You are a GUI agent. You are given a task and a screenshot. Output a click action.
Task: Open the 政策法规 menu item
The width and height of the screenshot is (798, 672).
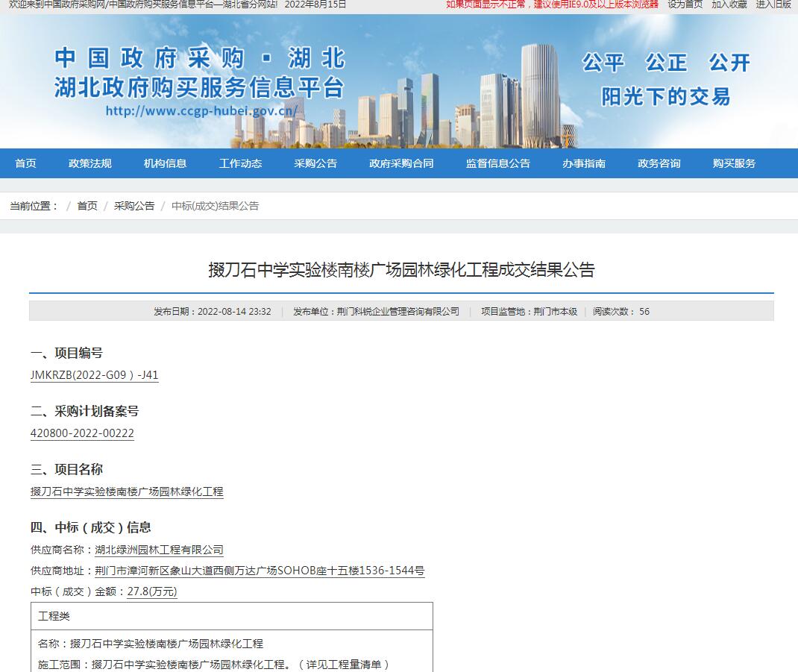point(89,163)
